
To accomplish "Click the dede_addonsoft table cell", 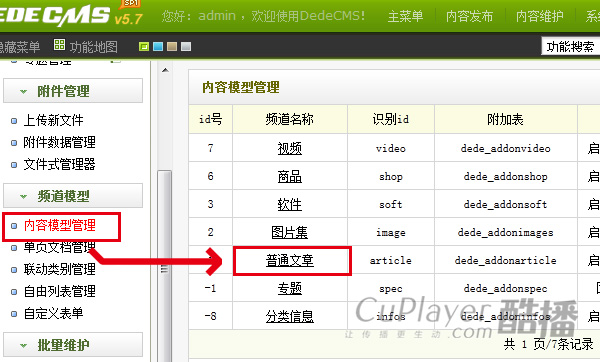I will coord(505,204).
